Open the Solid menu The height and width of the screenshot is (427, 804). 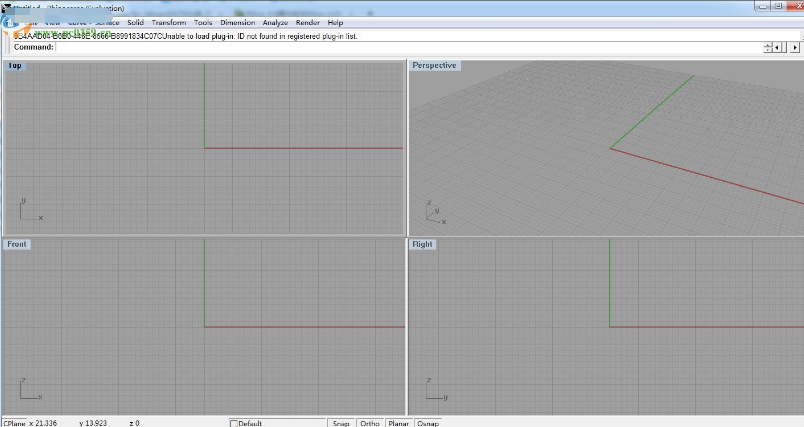(135, 22)
